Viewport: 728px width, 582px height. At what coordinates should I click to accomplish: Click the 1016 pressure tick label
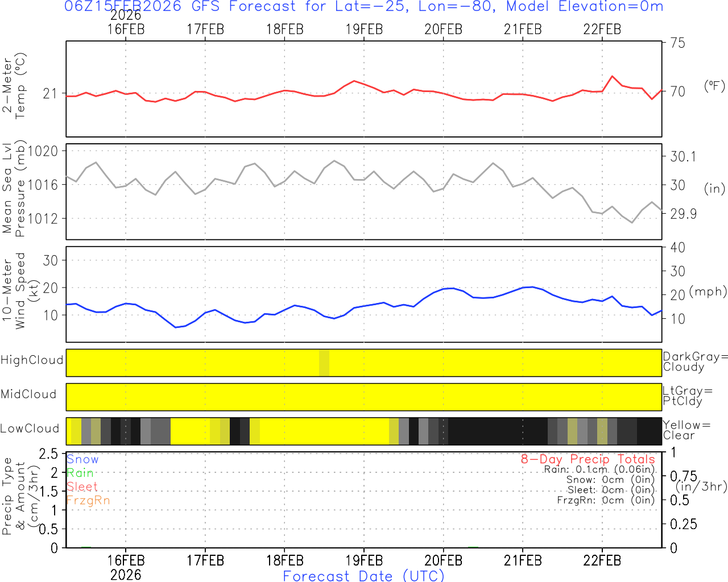coord(43,185)
